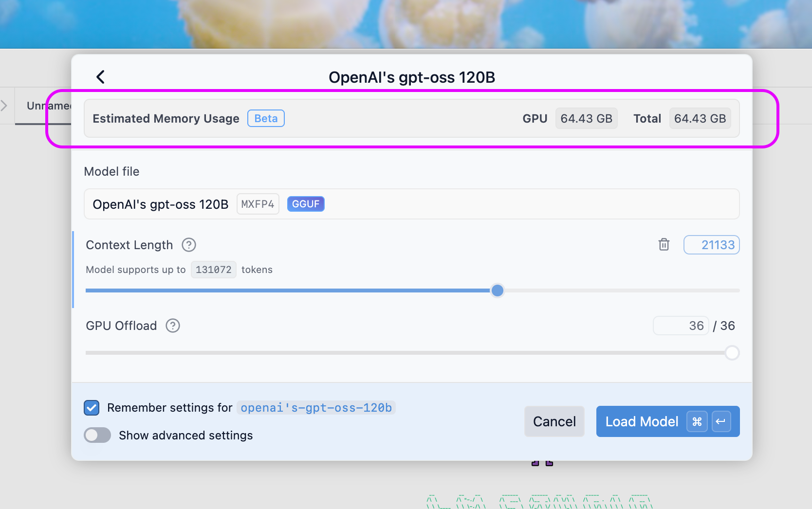This screenshot has height=509, width=812.
Task: Uncheck the Remember settings checkbox
Action: coord(92,408)
